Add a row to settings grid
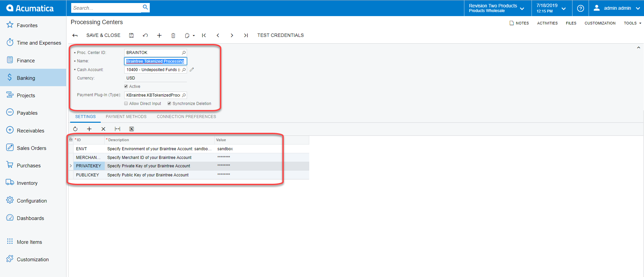Viewport: 644px width, 277px height. [89, 129]
